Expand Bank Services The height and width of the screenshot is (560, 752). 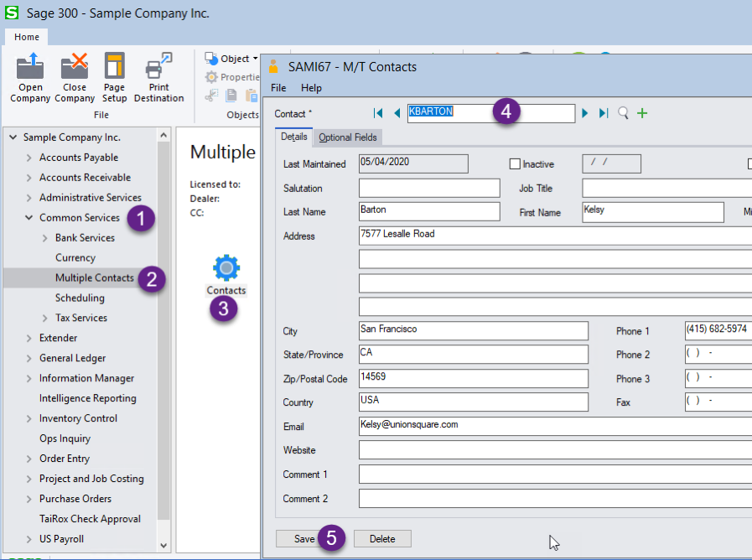pyautogui.click(x=44, y=238)
